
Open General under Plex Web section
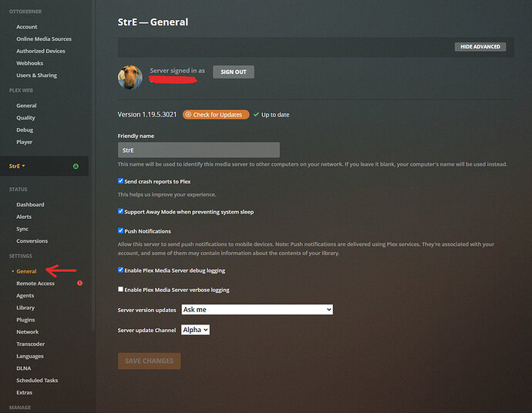point(26,106)
